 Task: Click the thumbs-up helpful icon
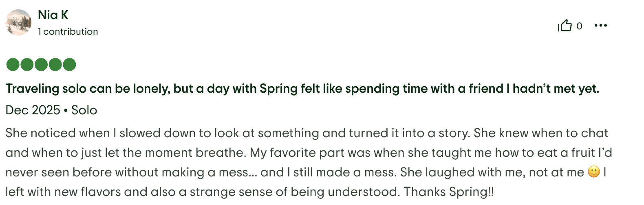point(565,26)
